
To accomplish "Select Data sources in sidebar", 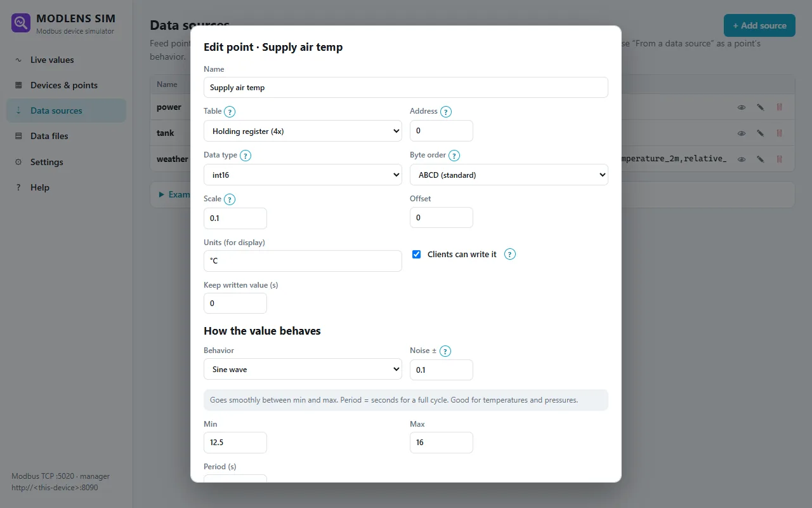I will click(x=66, y=110).
